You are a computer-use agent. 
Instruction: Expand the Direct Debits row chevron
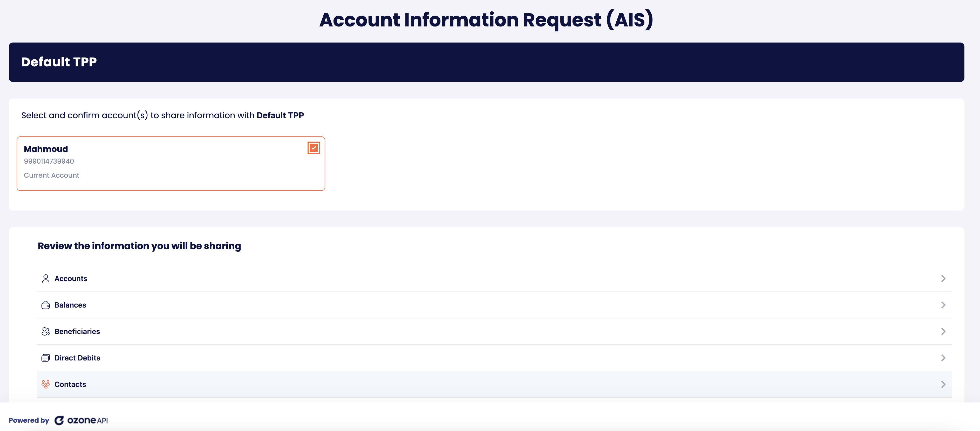943,358
